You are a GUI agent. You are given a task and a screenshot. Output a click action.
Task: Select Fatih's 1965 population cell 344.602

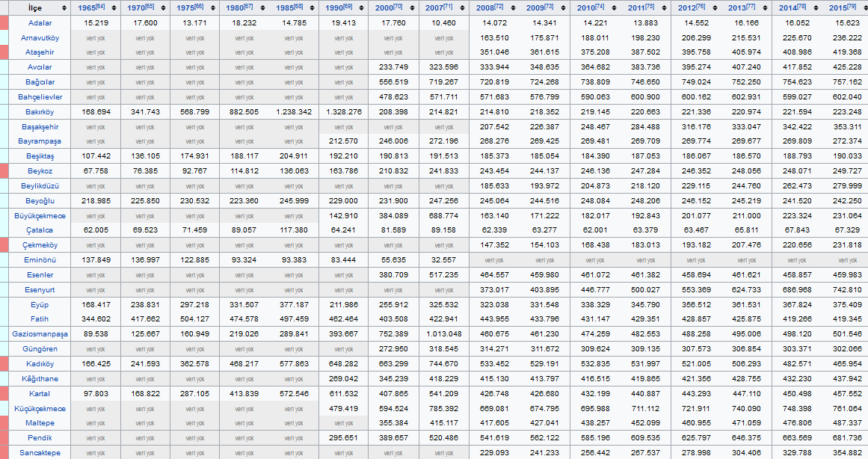[96, 318]
